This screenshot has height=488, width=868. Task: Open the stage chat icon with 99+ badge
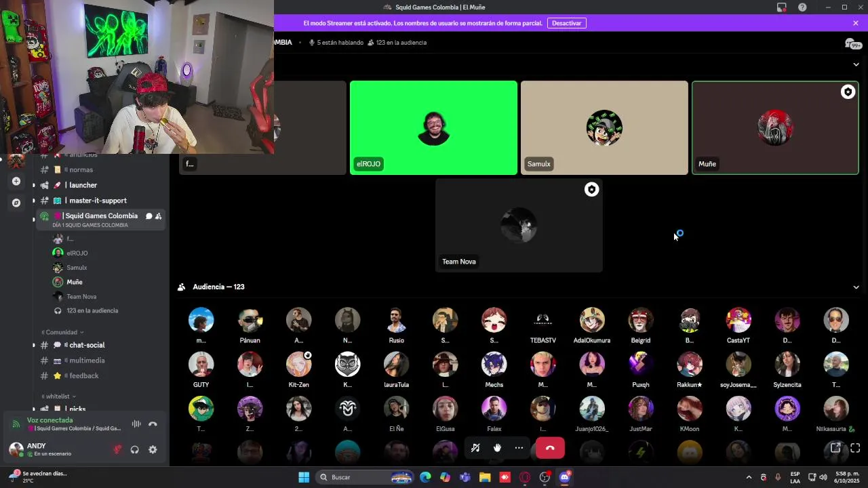(852, 43)
